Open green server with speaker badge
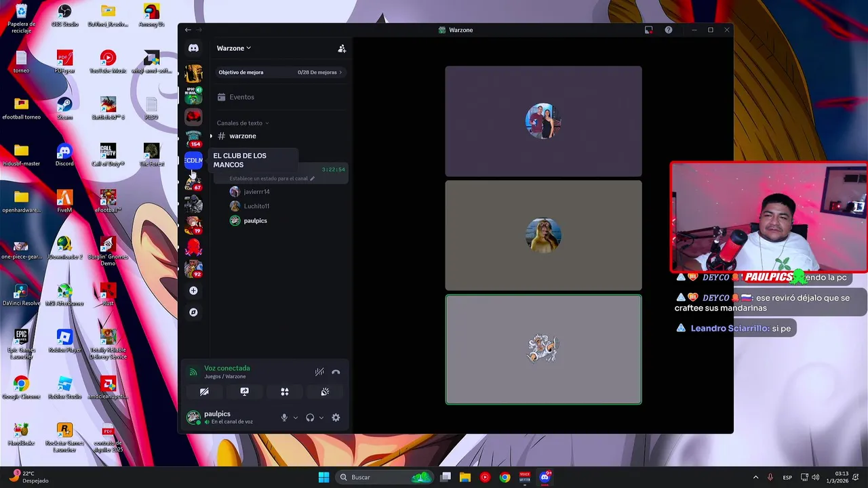This screenshot has height=488, width=868. tap(193, 95)
